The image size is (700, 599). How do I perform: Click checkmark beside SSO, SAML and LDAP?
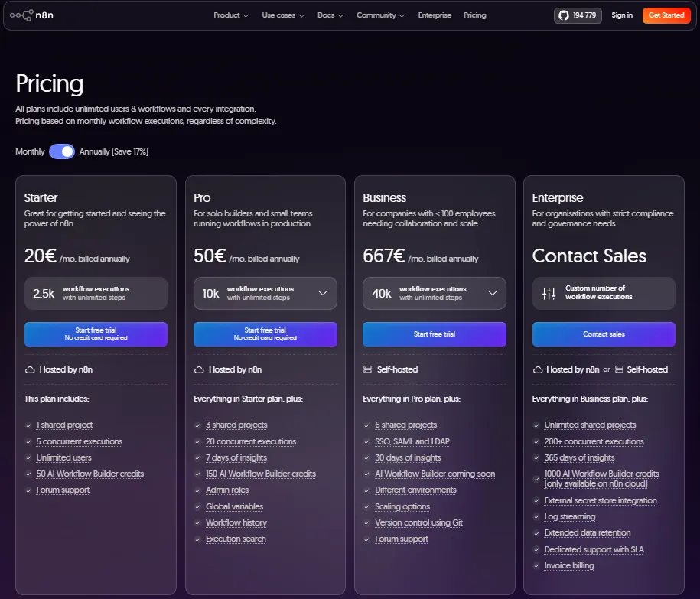pos(367,442)
